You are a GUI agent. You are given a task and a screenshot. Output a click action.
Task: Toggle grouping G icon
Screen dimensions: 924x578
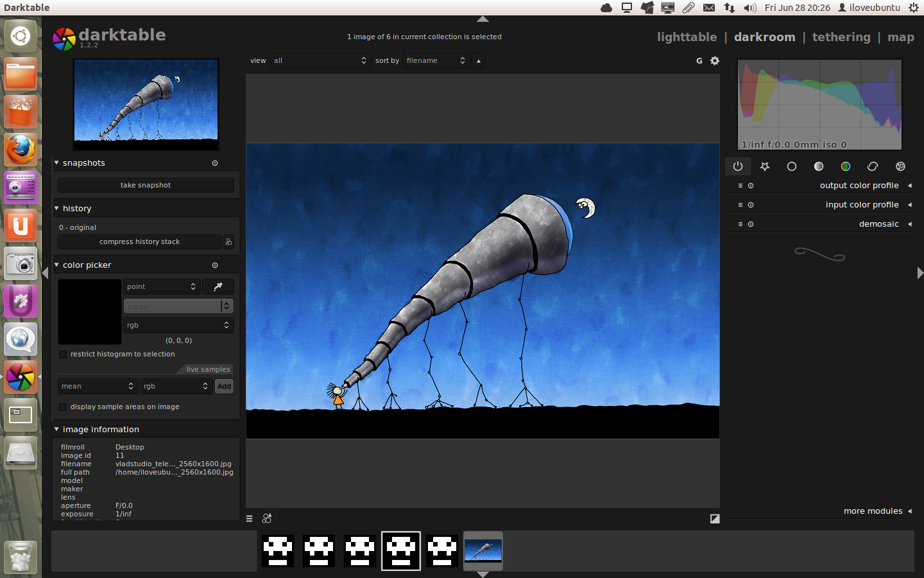coord(699,60)
